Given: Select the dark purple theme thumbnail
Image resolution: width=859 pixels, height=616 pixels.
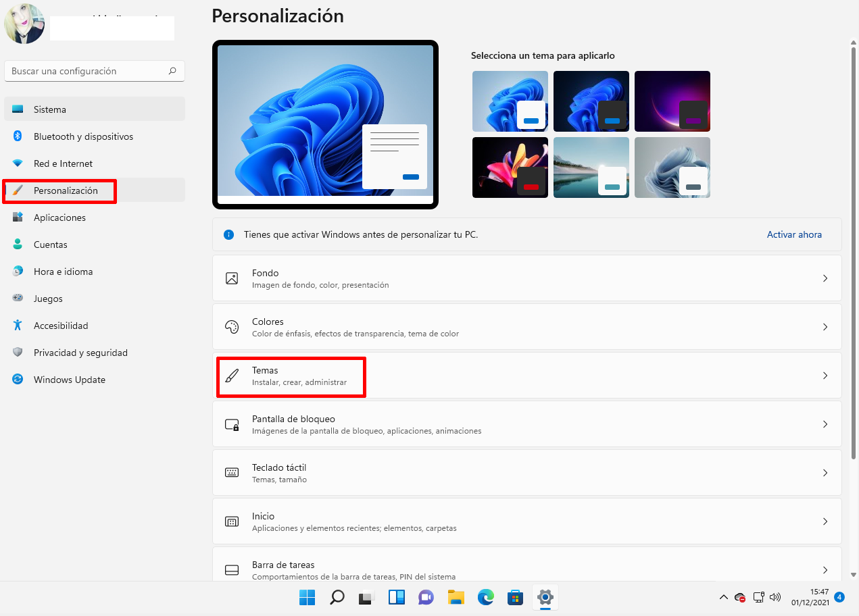Looking at the screenshot, I should pos(672,101).
